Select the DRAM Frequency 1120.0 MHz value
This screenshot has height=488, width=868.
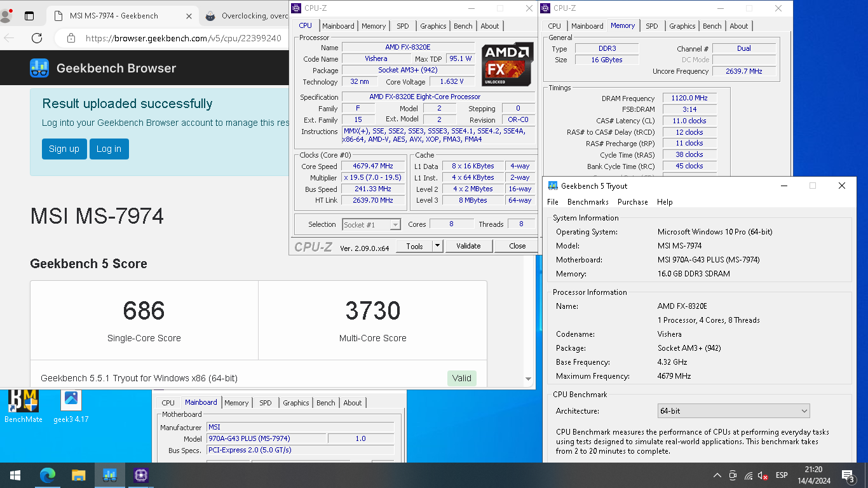pyautogui.click(x=689, y=98)
